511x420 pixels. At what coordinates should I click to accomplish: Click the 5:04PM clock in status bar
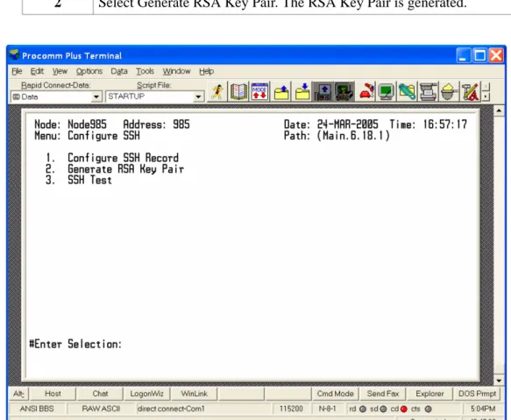pyautogui.click(x=483, y=409)
